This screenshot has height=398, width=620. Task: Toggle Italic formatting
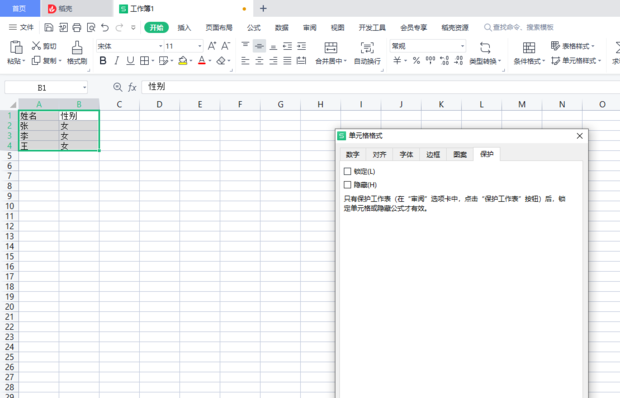pos(117,61)
